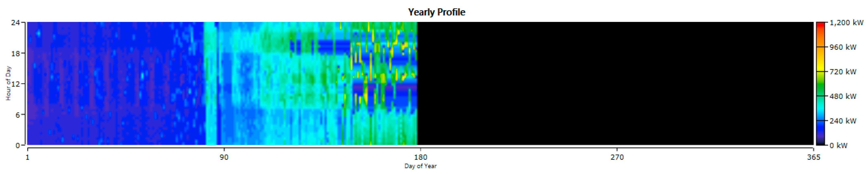Click the x-axis tick label '180'

coord(420,157)
